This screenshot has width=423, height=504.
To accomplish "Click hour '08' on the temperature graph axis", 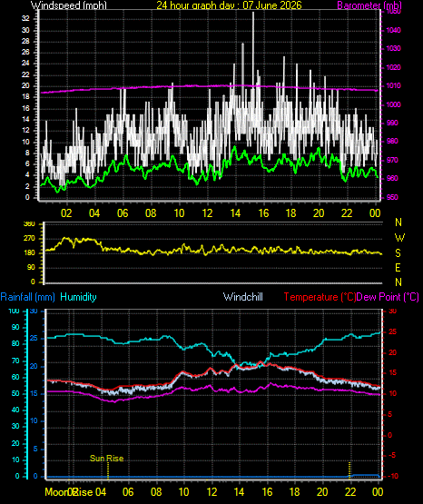I will 156,492.
